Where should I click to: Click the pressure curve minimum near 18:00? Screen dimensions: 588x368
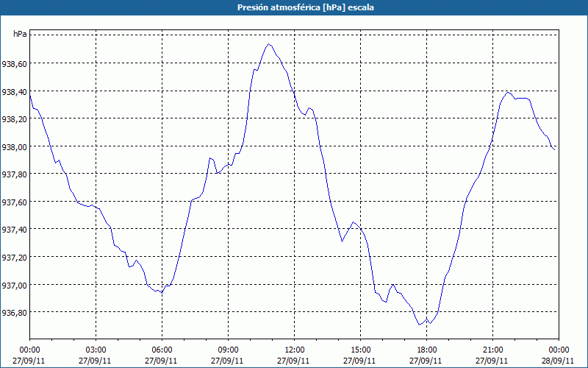pyautogui.click(x=419, y=324)
